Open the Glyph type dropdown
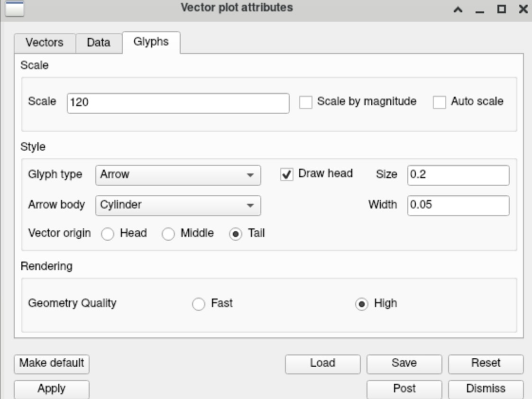 [178, 175]
